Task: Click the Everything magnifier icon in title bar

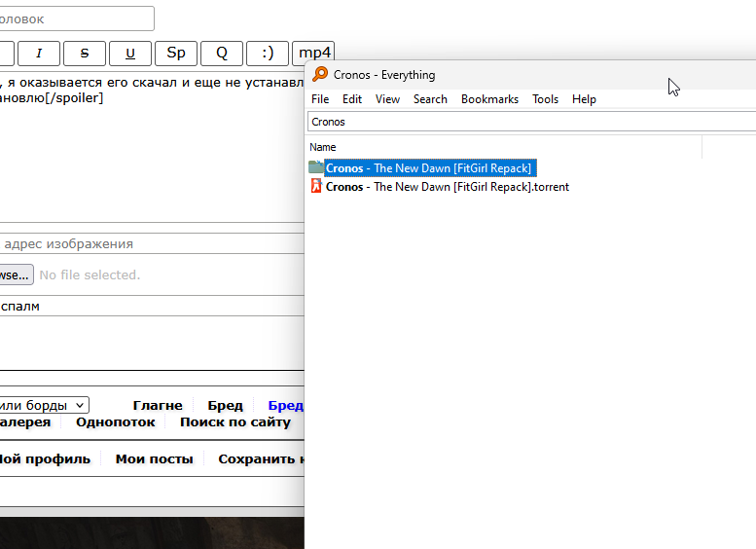Action: (x=319, y=75)
